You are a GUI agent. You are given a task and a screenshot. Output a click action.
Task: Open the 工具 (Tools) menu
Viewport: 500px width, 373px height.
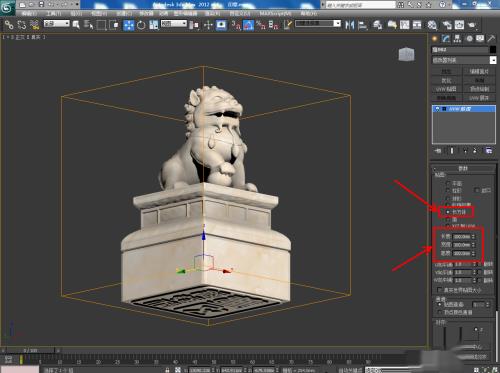[53, 14]
